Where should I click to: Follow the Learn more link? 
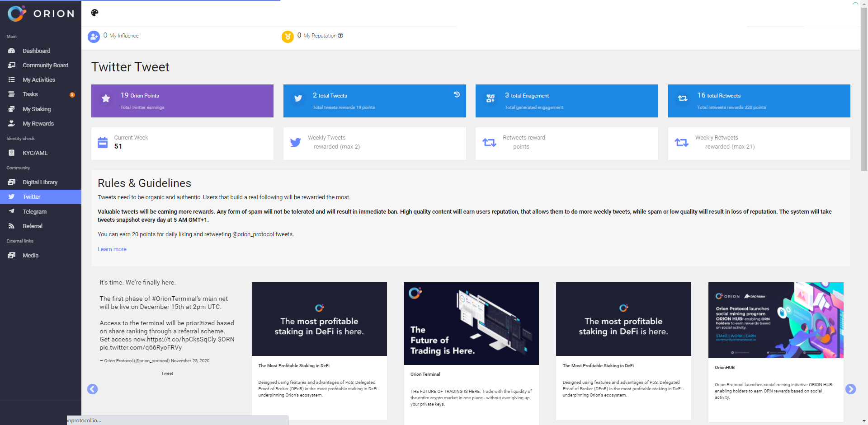(112, 249)
